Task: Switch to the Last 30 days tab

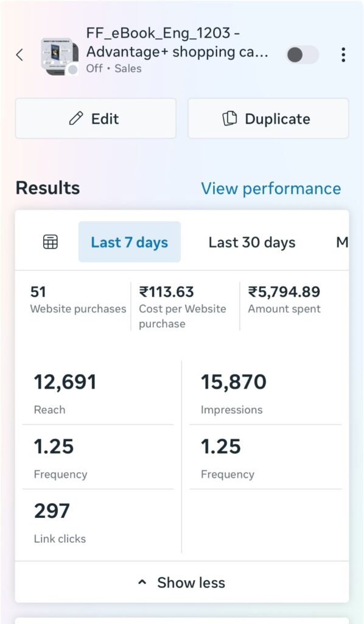Action: (252, 242)
